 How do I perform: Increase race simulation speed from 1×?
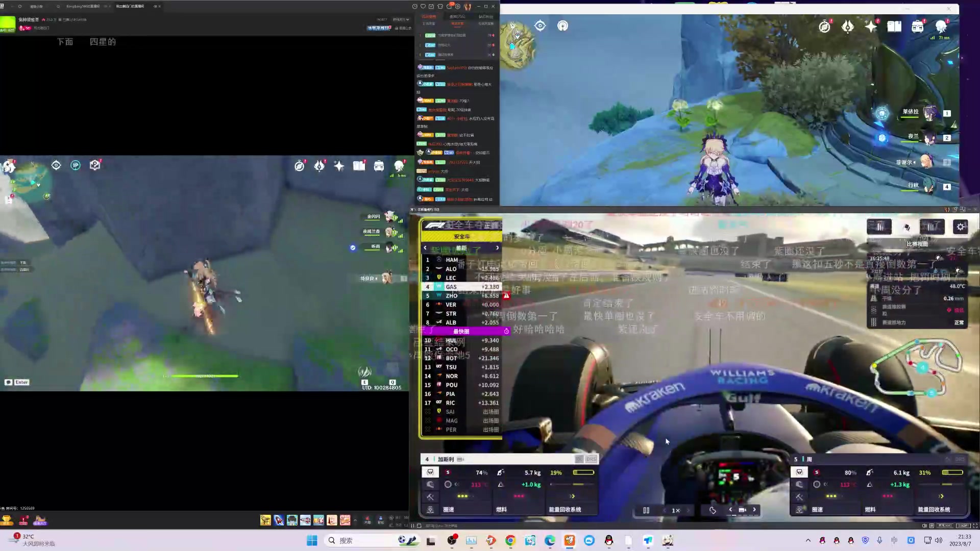coord(688,510)
